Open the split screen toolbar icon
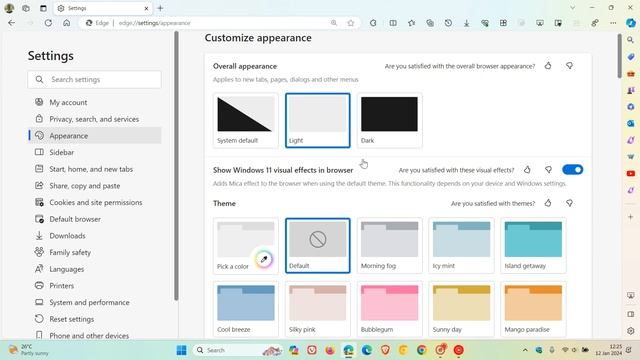This screenshot has width=640, height=360. (x=393, y=23)
